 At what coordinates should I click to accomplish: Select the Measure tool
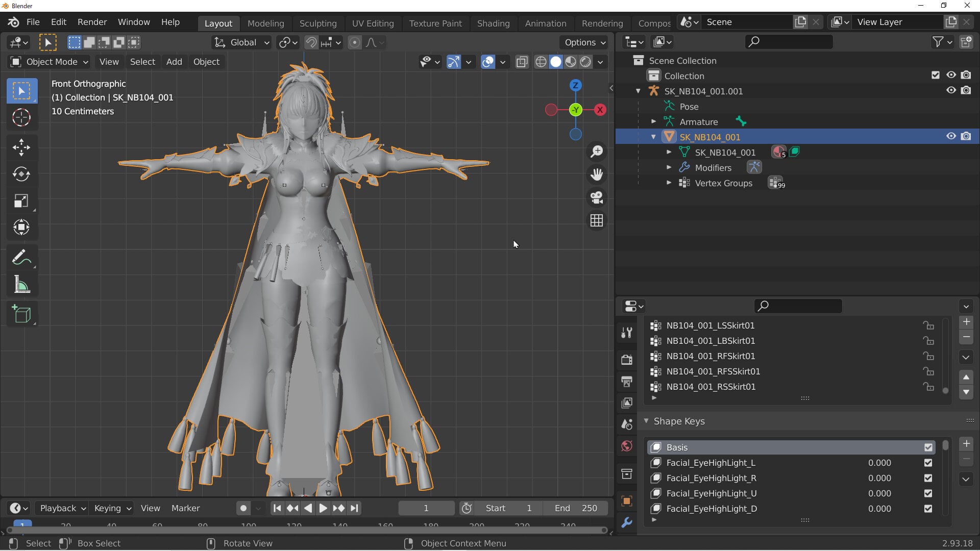click(x=21, y=284)
